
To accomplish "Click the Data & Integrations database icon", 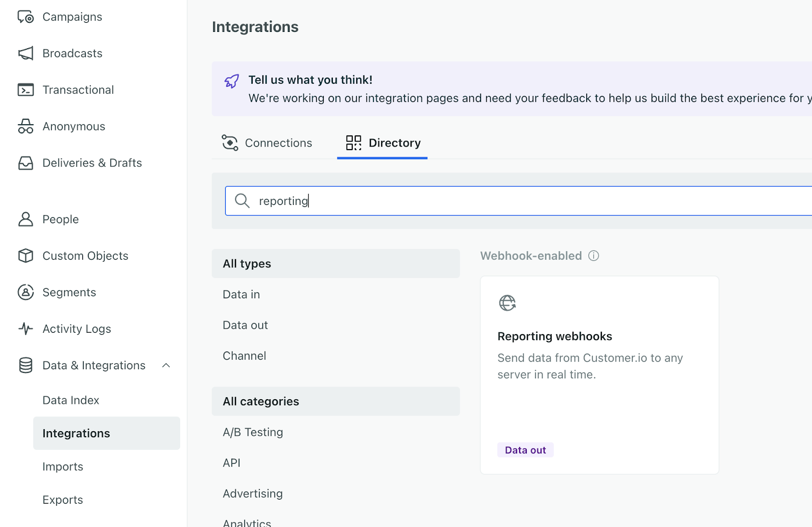I will (24, 365).
